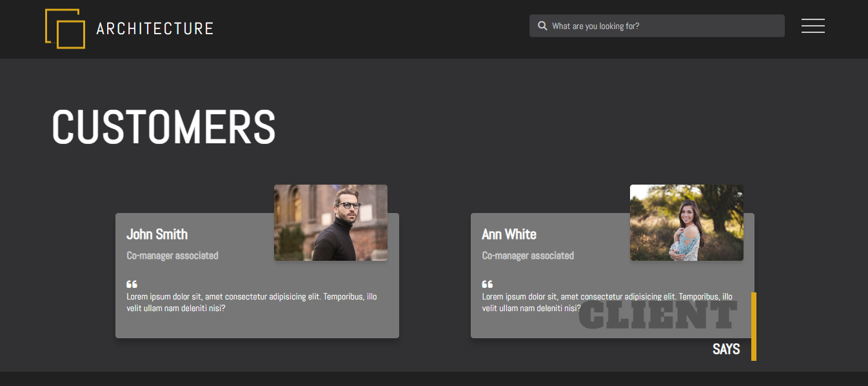Click the ARCHITECTURE site title link
This screenshot has width=868, height=386.
[x=155, y=28]
